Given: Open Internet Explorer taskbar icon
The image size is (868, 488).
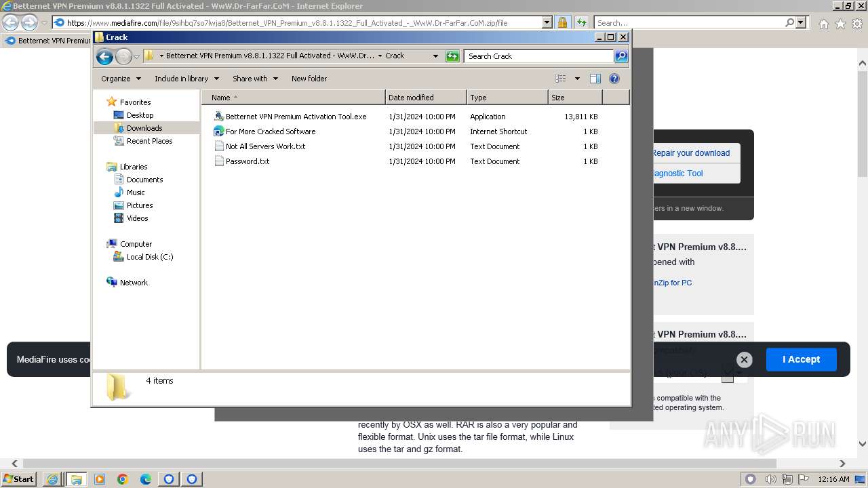Looking at the screenshot, I should pyautogui.click(x=53, y=479).
